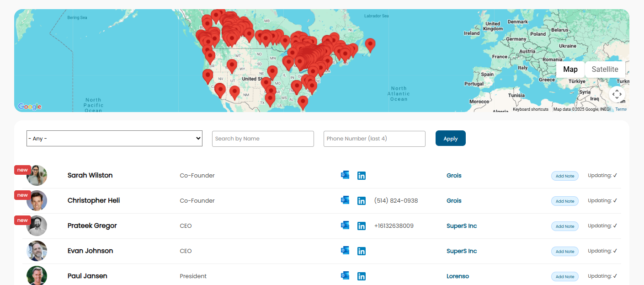
Task: Select the Map view type
Action: pyautogui.click(x=570, y=70)
